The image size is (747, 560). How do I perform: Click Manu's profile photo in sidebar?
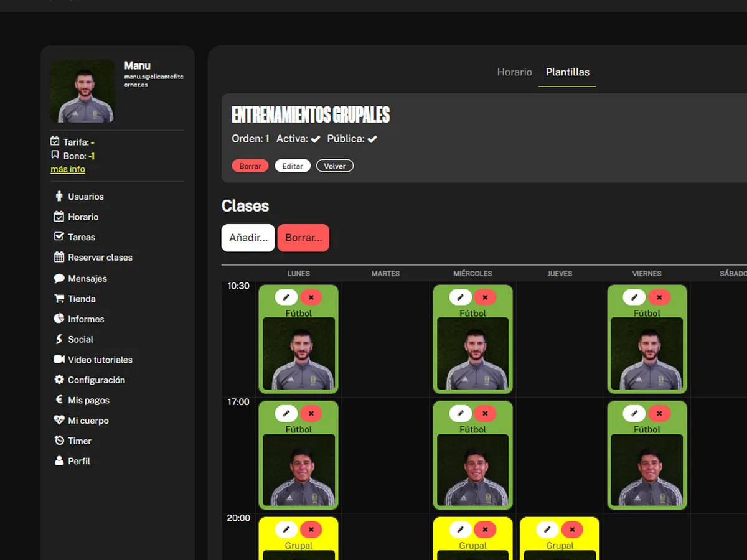83,91
